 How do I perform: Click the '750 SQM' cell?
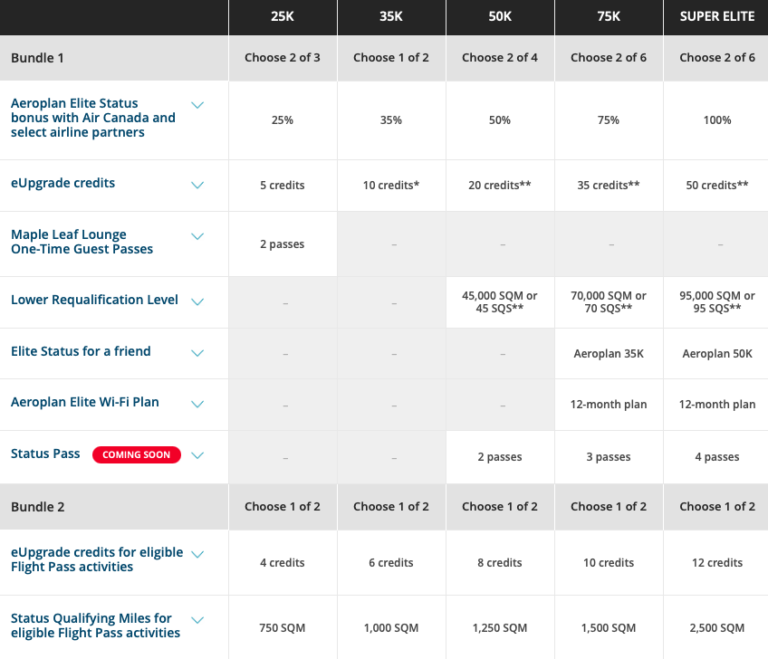[283, 628]
